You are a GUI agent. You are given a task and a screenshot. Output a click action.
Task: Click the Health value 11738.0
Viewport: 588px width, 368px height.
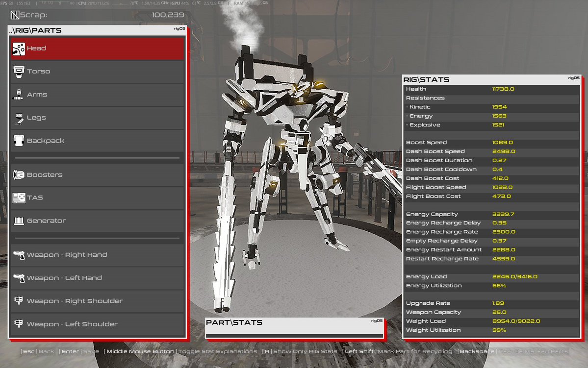coord(503,89)
